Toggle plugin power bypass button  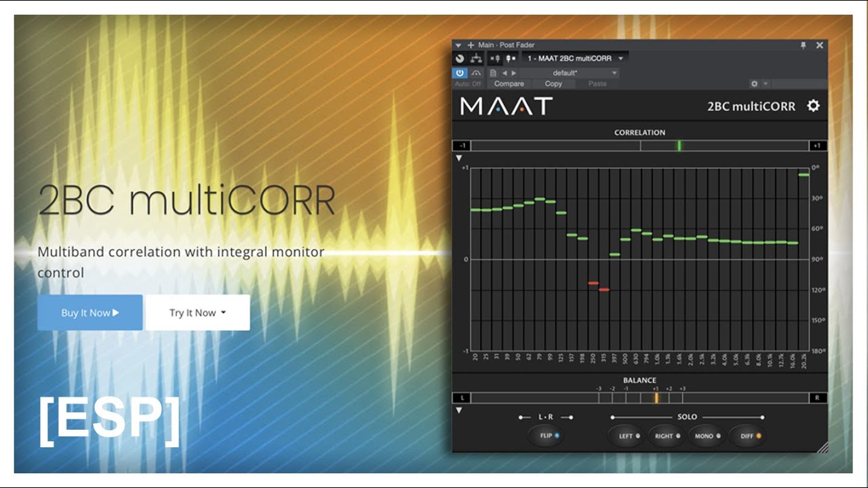(460, 73)
